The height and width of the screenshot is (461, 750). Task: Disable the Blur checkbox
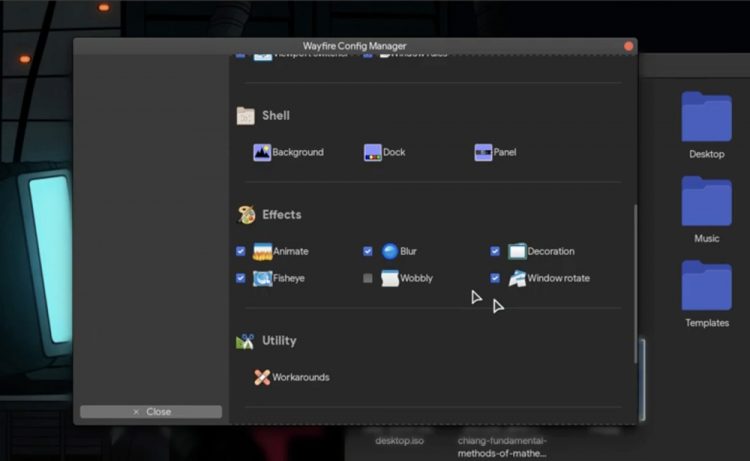pos(368,251)
